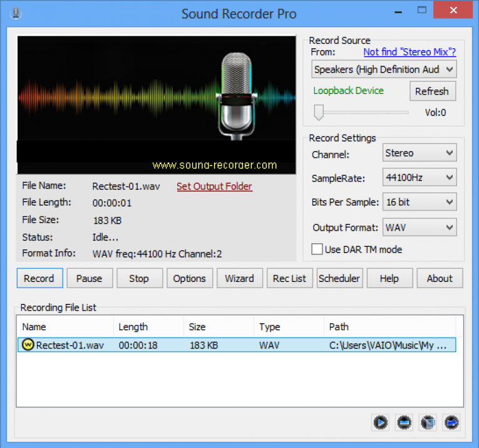This screenshot has width=479, height=448.
Task: Click the Vol:0 value label
Action: [x=435, y=112]
